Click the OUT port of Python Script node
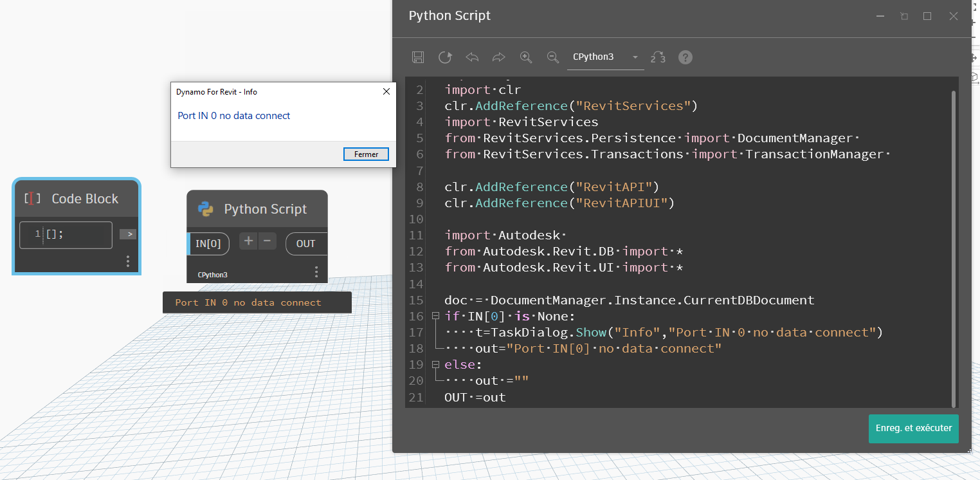This screenshot has width=980, height=480. click(x=306, y=244)
